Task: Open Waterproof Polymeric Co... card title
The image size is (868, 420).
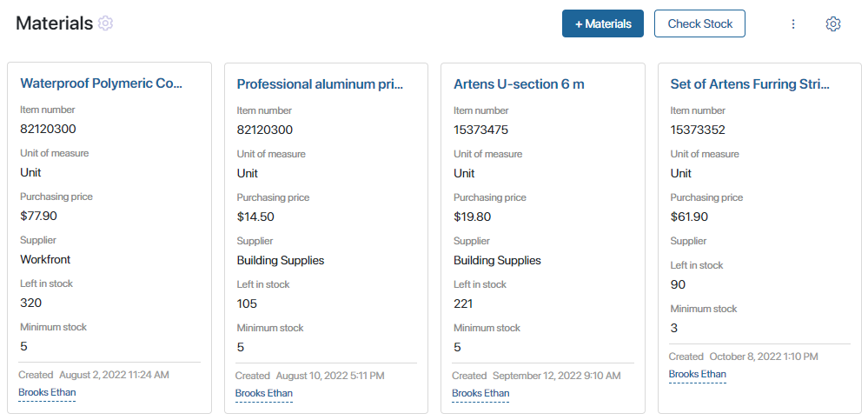Action: 102,83
